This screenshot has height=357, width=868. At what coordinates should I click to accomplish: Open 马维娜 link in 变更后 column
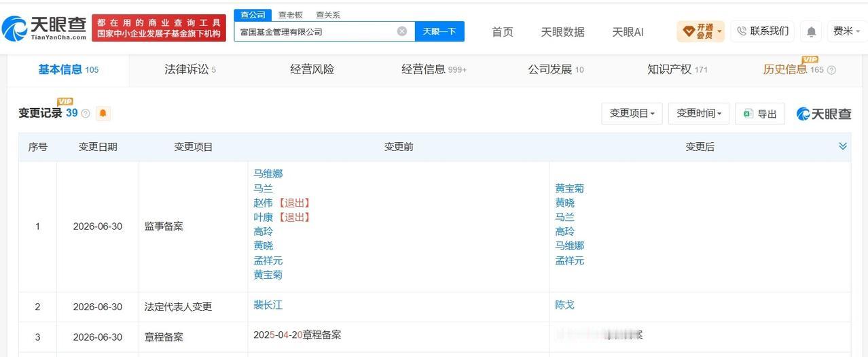[569, 245]
